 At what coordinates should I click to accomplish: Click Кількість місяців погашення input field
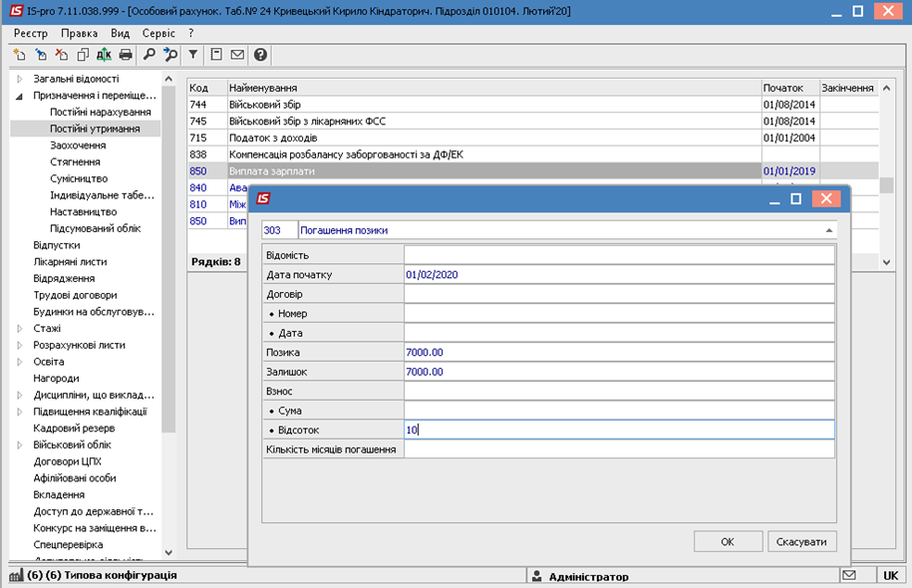[619, 449]
